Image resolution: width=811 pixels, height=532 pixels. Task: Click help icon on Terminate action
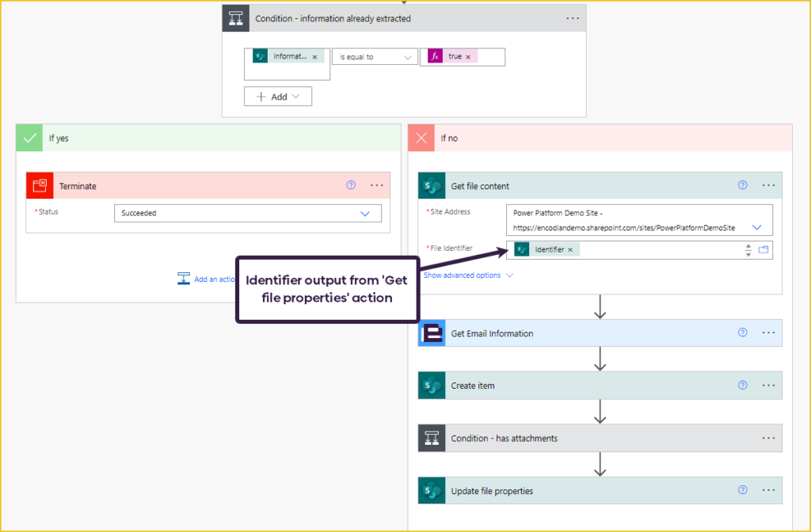tap(351, 185)
